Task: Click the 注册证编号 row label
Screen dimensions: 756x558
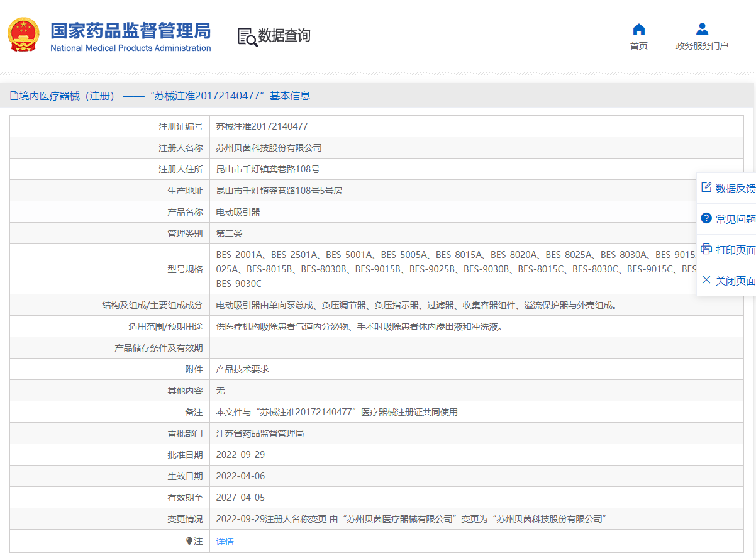Action: coord(181,126)
